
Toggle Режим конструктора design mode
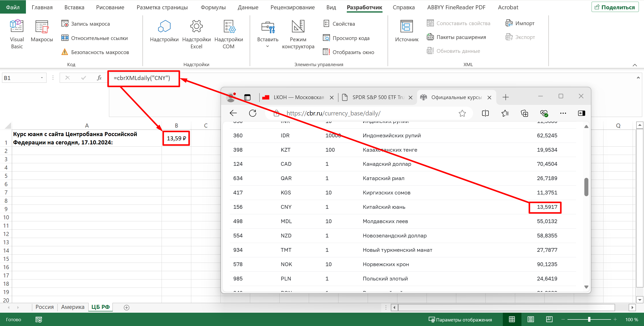coord(298,34)
